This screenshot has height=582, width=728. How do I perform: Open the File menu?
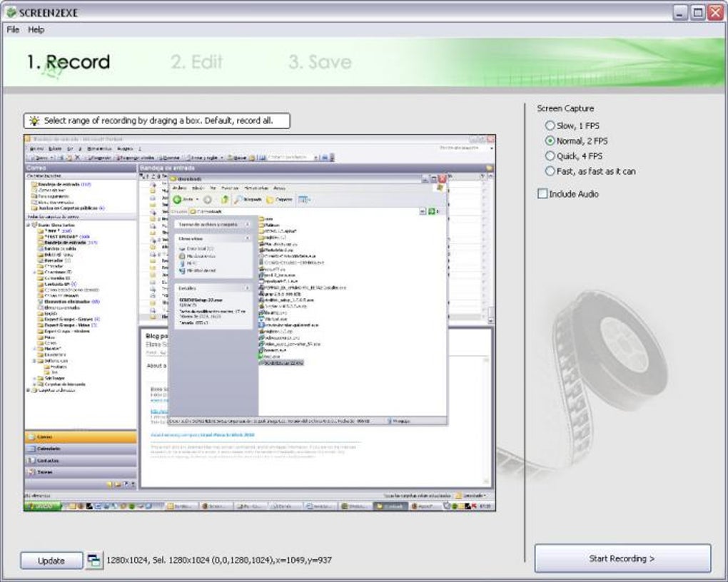point(13,30)
